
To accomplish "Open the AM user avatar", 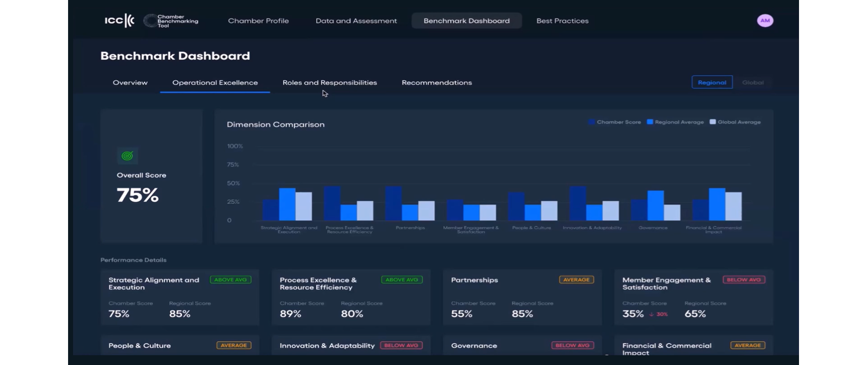I will coord(765,21).
